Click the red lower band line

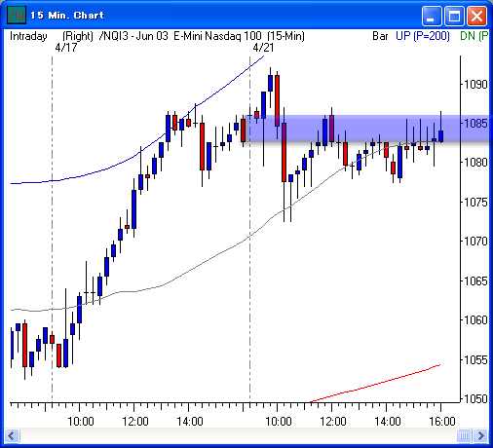pos(375,384)
